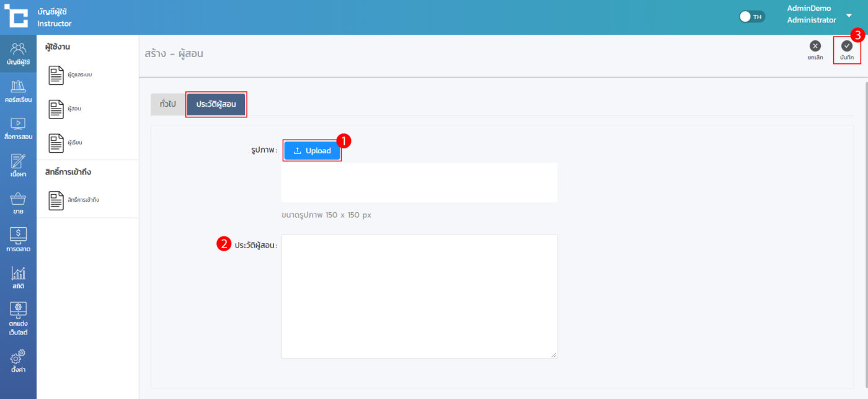Image resolution: width=868 pixels, height=399 pixels.
Task: Click inside the ประวัติผู้สอน text area
Action: (419, 296)
